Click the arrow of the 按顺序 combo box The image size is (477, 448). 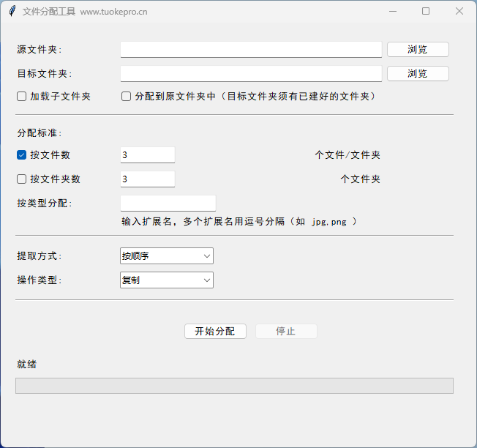[x=206, y=256]
